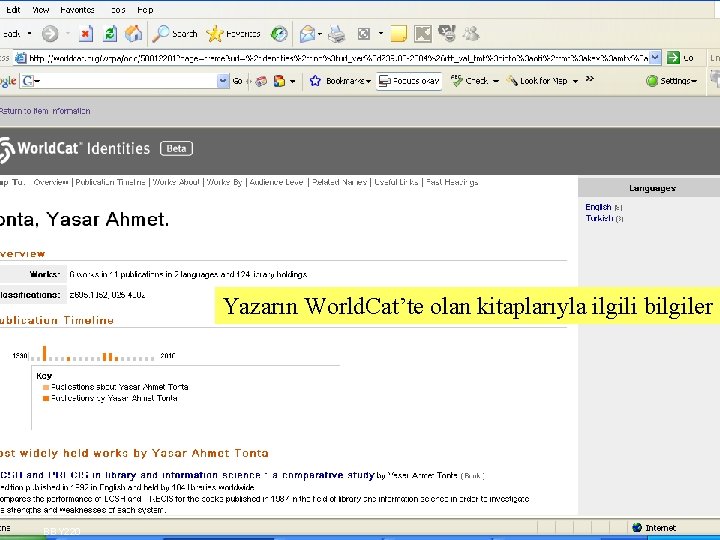Screen dimensions: 720x540
Task: Open Favorites star toolbar button
Action: (x=233, y=34)
